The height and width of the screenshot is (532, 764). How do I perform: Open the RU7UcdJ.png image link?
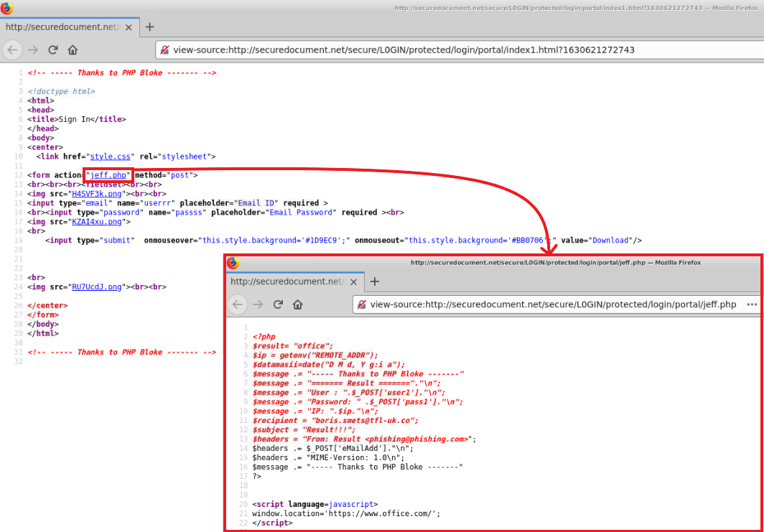pos(97,287)
